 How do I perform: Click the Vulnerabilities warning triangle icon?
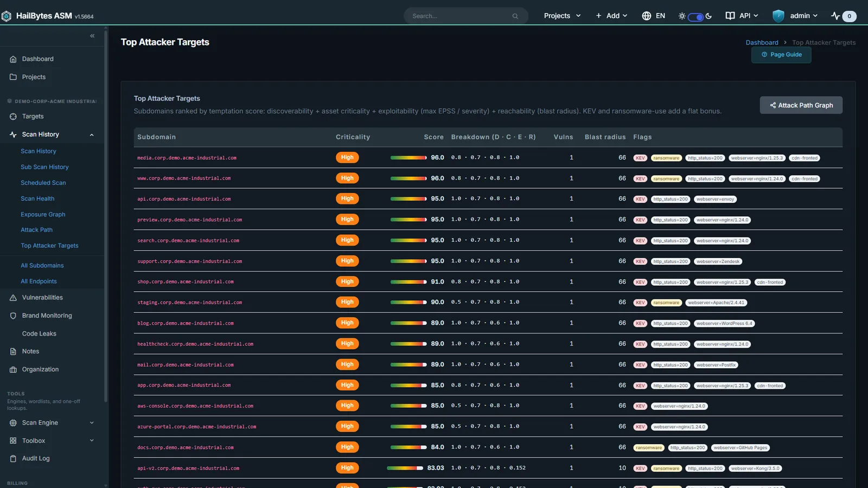pos(13,298)
